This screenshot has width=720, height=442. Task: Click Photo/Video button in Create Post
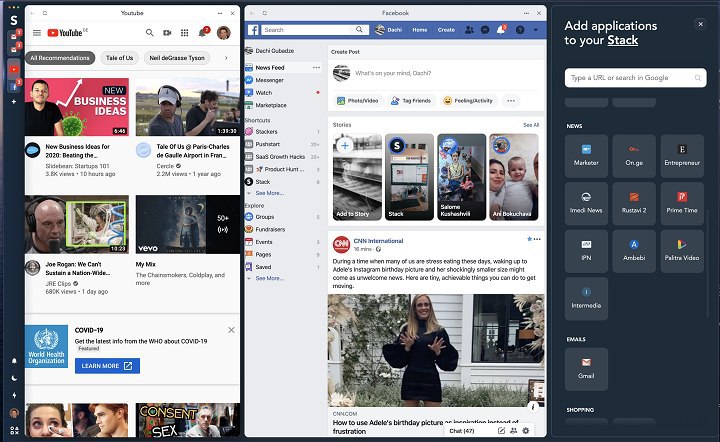click(357, 101)
